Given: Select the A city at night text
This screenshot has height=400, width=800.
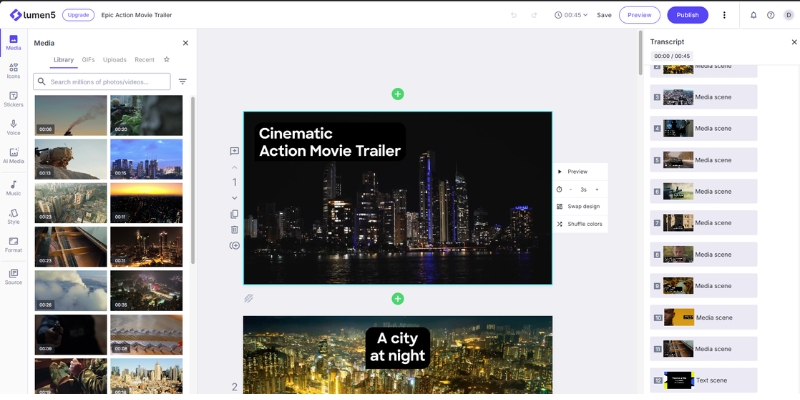Looking at the screenshot, I should (x=397, y=347).
